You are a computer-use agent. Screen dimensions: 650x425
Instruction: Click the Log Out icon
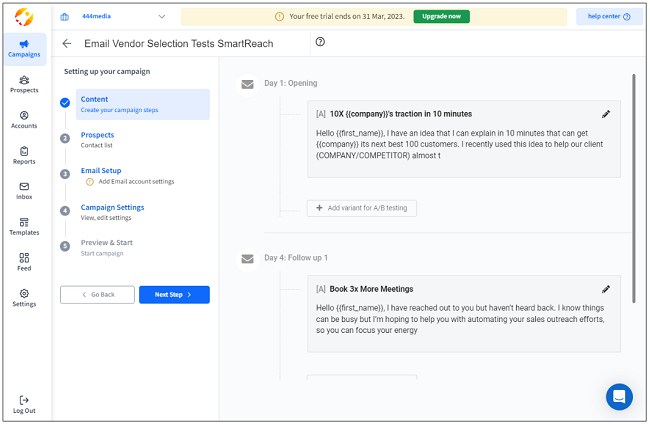point(24,403)
